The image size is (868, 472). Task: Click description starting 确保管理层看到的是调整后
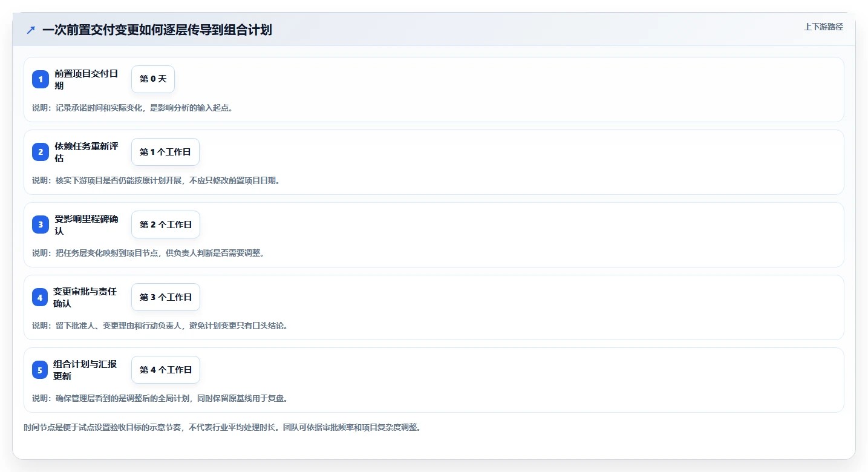(160, 398)
